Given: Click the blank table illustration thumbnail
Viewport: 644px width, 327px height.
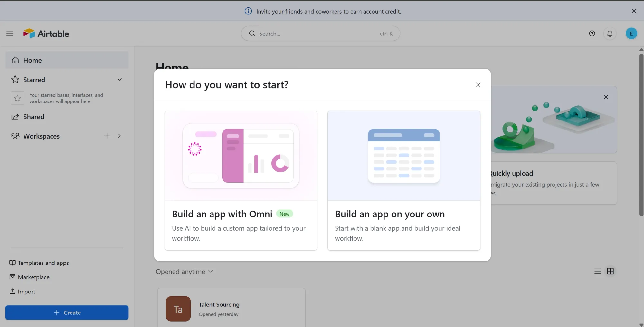Looking at the screenshot, I should click(x=404, y=156).
